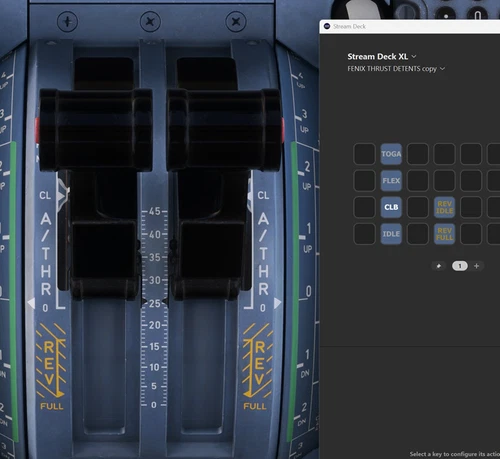Click the empty key right of REV FULL
Viewport: 500px width, 459px height.
pyautogui.click(x=471, y=234)
